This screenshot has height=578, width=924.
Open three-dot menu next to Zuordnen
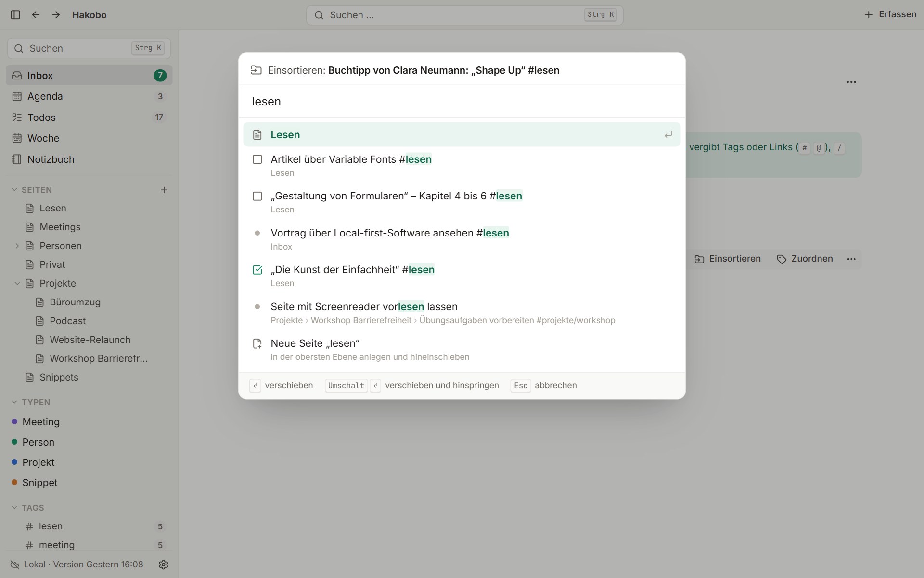click(x=851, y=259)
